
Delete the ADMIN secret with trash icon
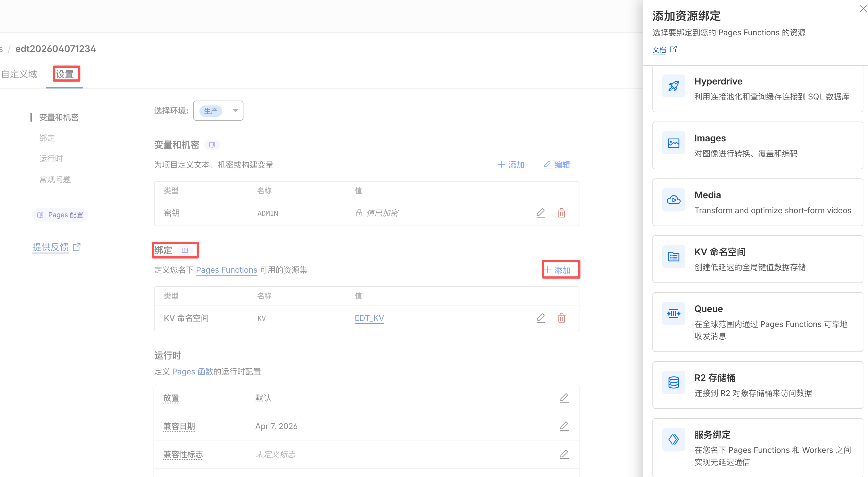pos(561,213)
